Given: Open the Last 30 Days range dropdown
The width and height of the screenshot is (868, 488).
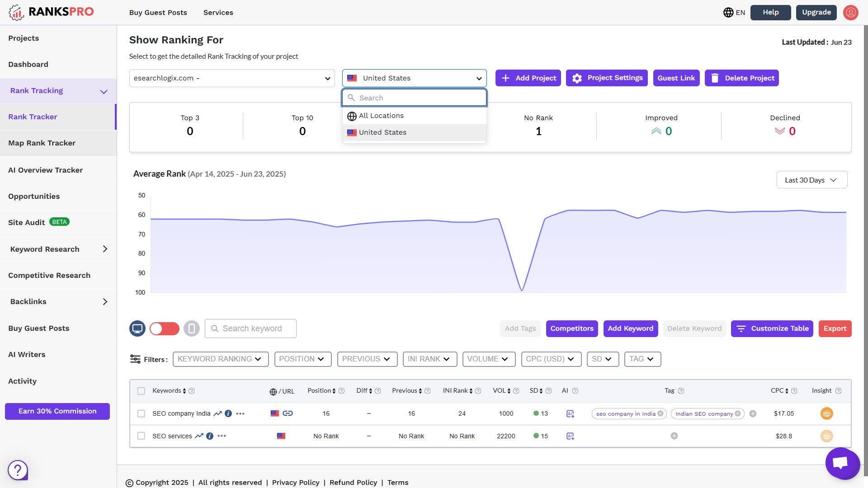Looking at the screenshot, I should pyautogui.click(x=812, y=180).
